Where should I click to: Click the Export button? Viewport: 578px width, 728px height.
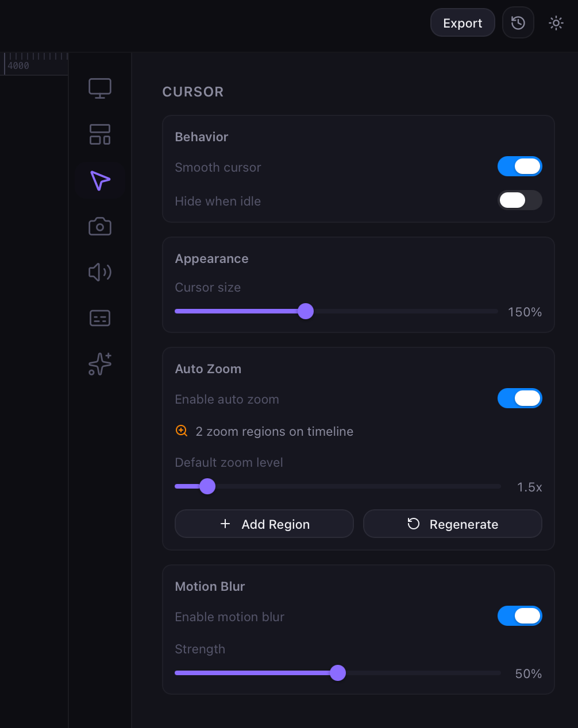tap(463, 23)
